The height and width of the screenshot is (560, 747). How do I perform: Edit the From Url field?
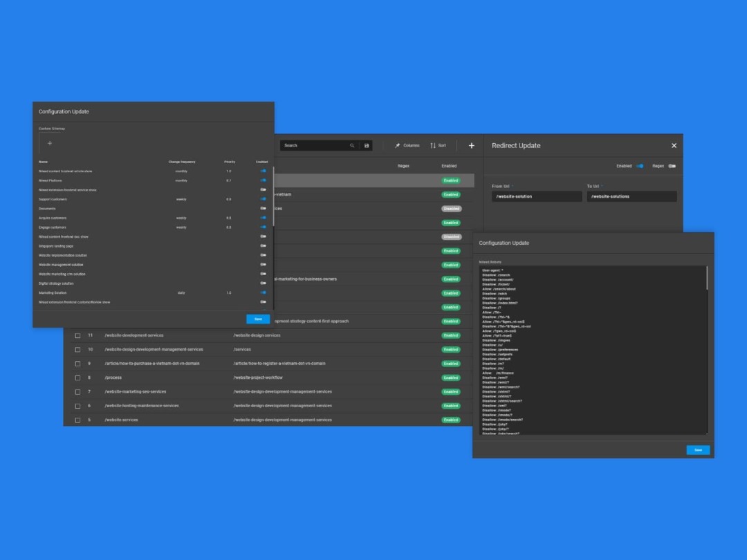(537, 196)
